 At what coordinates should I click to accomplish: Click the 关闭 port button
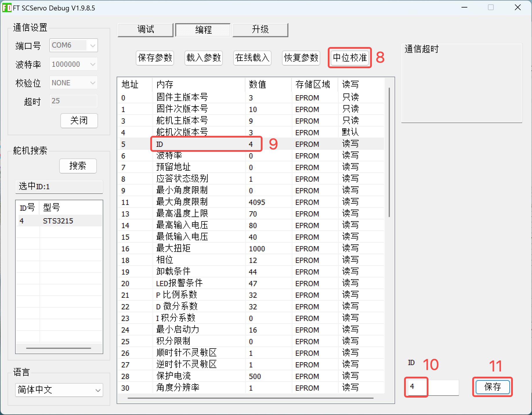point(79,120)
